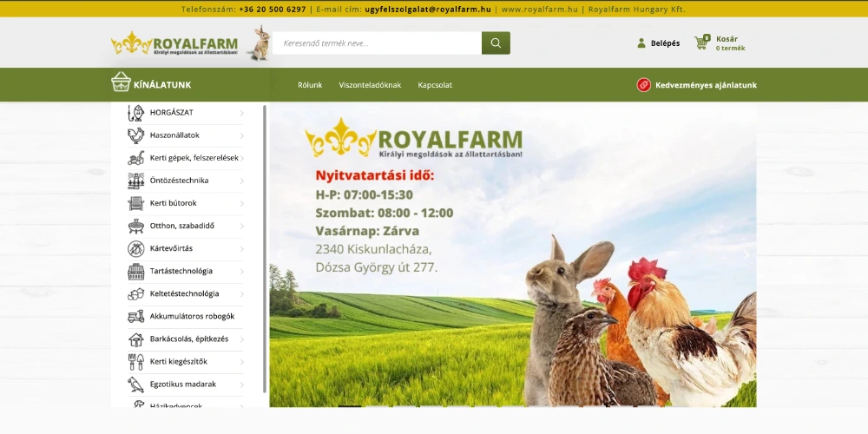
Task: Focus the product name search field
Action: click(x=377, y=43)
